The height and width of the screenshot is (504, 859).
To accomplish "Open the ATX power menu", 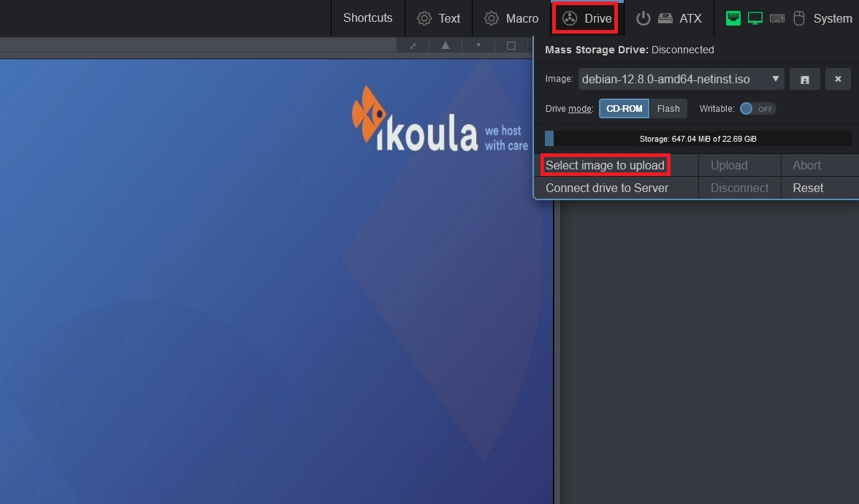I will pos(668,18).
